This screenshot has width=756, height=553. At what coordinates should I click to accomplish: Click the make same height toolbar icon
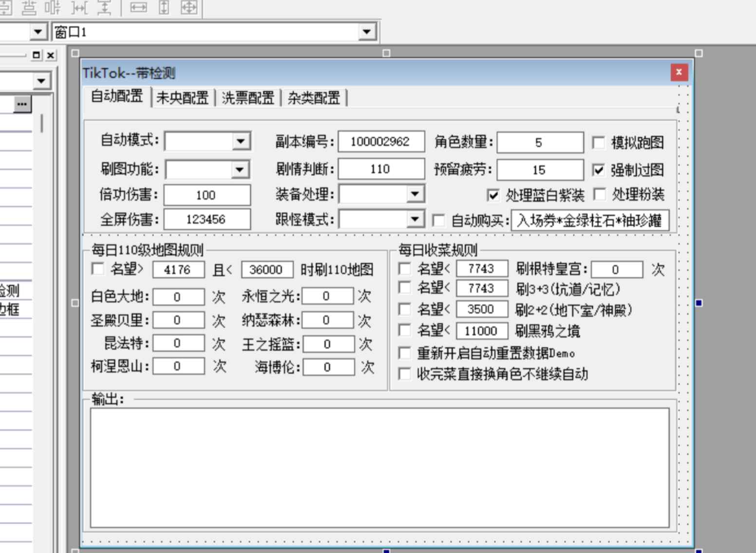click(x=164, y=7)
